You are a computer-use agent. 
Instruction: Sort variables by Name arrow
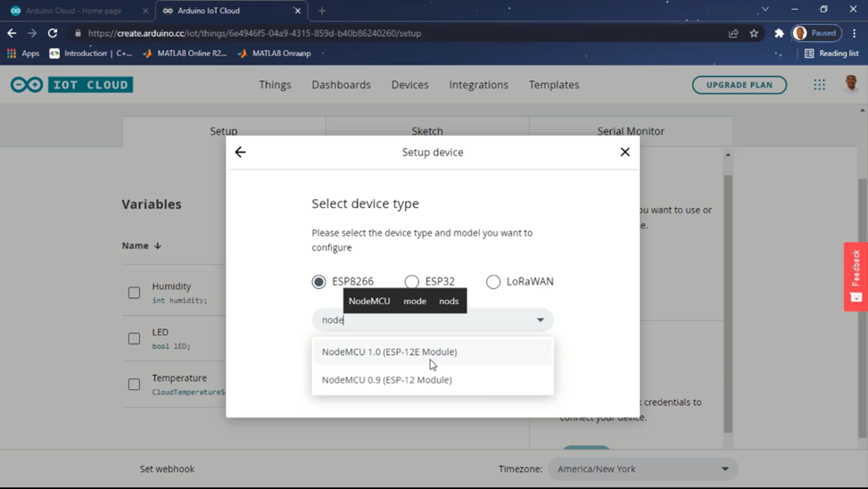pyautogui.click(x=158, y=245)
